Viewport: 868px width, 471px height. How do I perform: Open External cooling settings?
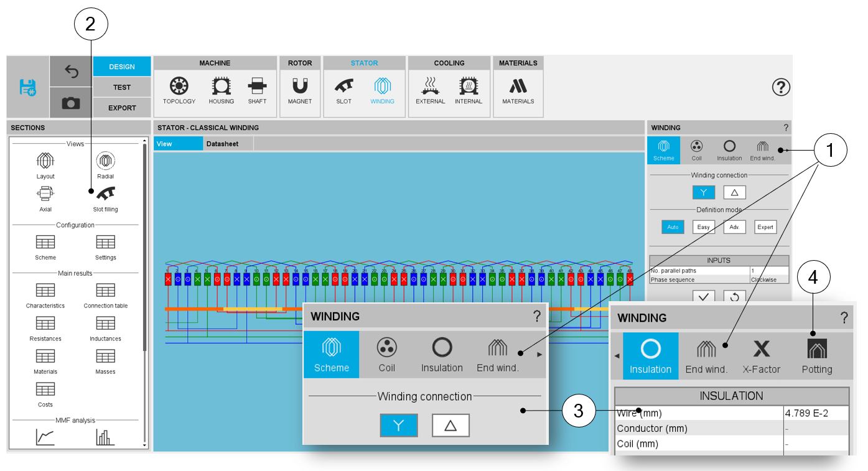[430, 90]
